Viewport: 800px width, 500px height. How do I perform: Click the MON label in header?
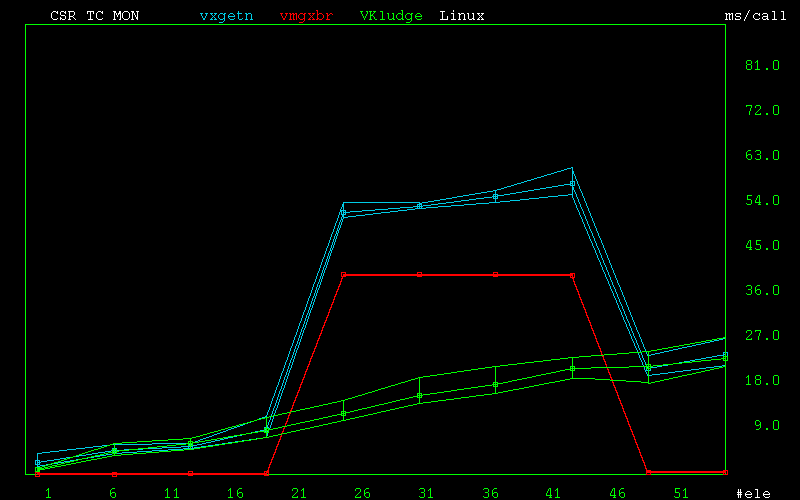point(126,16)
